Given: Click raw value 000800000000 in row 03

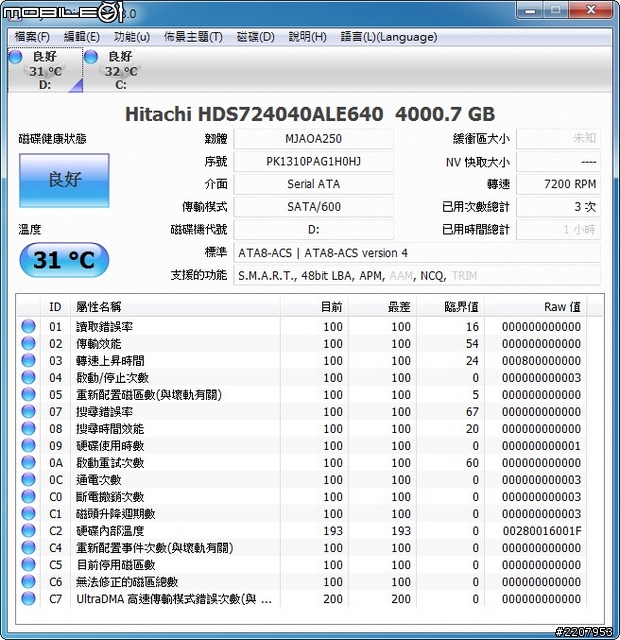Looking at the screenshot, I should coord(541,361).
